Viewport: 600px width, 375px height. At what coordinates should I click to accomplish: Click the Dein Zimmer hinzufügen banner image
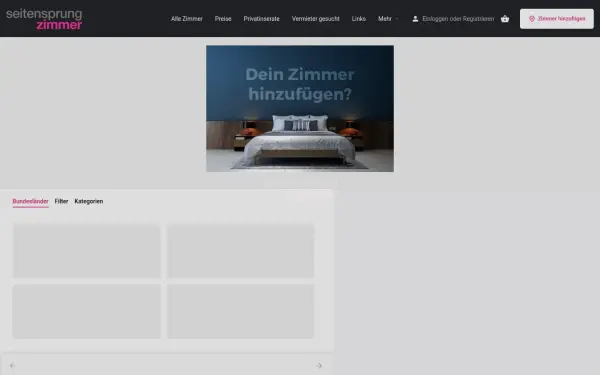[300, 109]
